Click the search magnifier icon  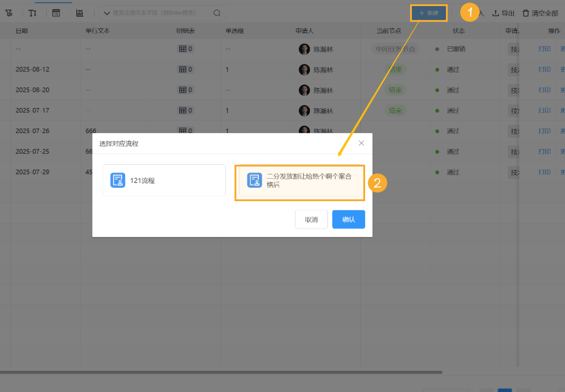click(217, 13)
